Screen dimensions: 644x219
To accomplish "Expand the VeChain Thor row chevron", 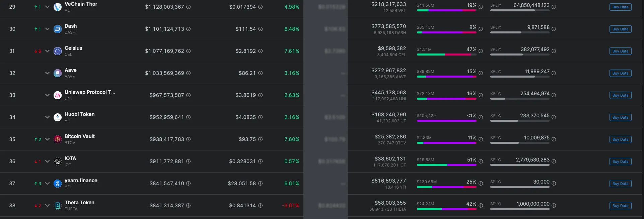I will tap(47, 7).
